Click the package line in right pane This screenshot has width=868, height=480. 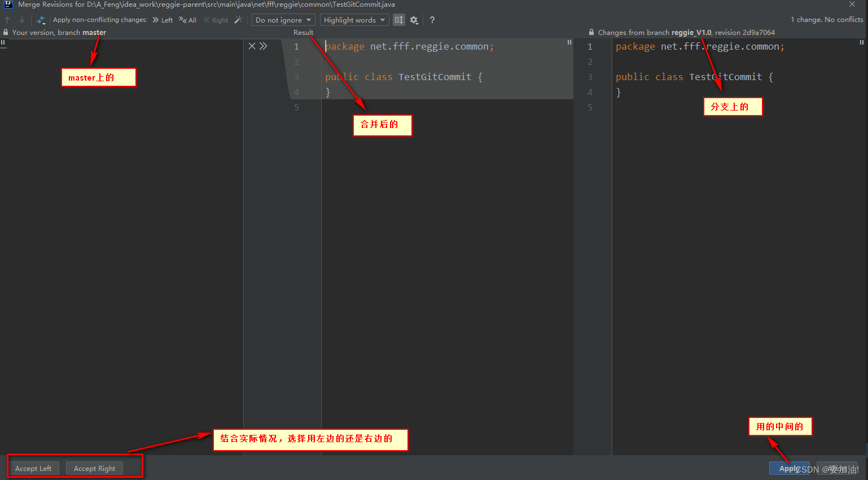700,46
